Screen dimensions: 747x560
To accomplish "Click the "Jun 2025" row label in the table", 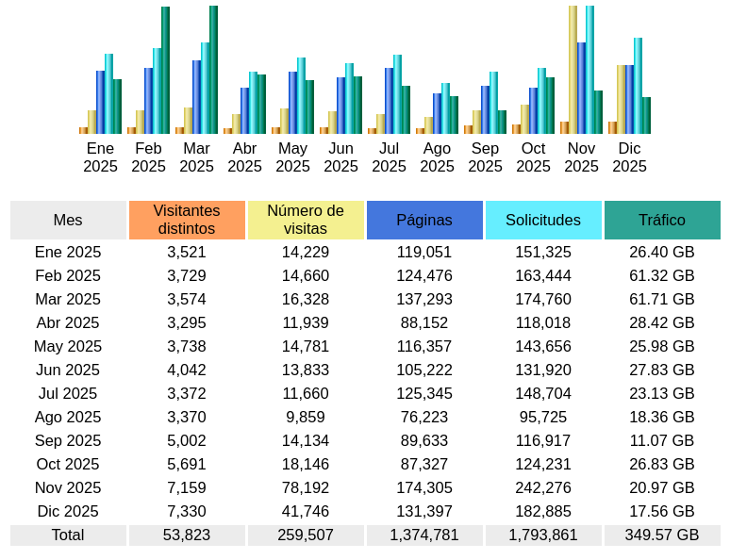I will pos(68,370).
